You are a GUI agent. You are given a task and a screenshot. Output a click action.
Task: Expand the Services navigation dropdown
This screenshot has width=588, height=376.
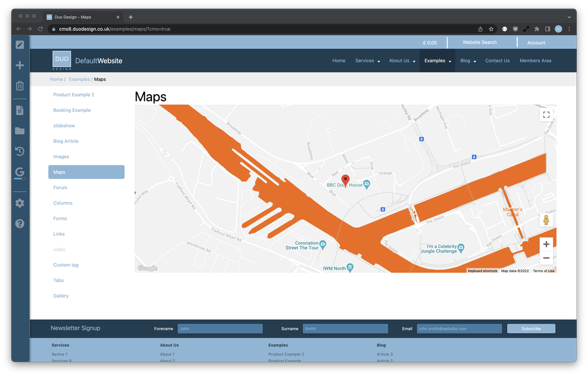367,61
